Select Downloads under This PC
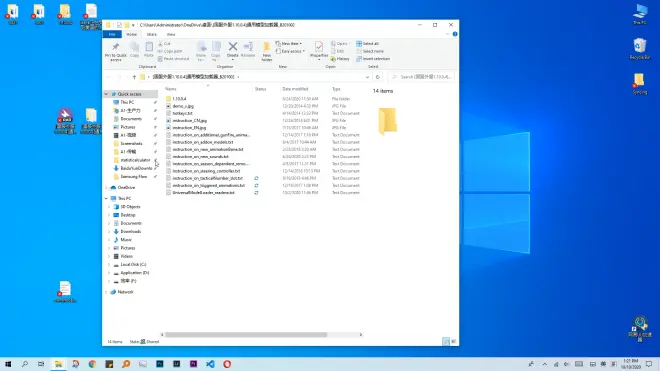Viewport: 660px width, 371px height. (130, 232)
